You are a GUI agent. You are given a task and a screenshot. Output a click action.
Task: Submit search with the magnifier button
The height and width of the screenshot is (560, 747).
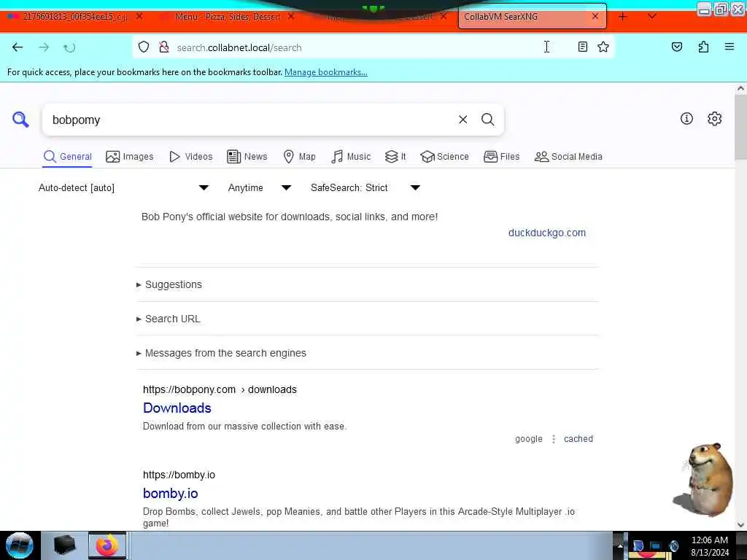pyautogui.click(x=487, y=120)
